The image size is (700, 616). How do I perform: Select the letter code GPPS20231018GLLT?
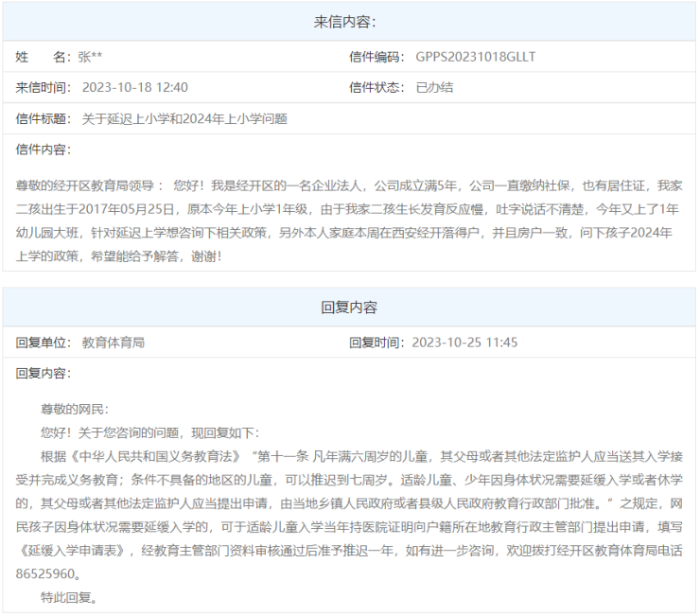click(475, 57)
